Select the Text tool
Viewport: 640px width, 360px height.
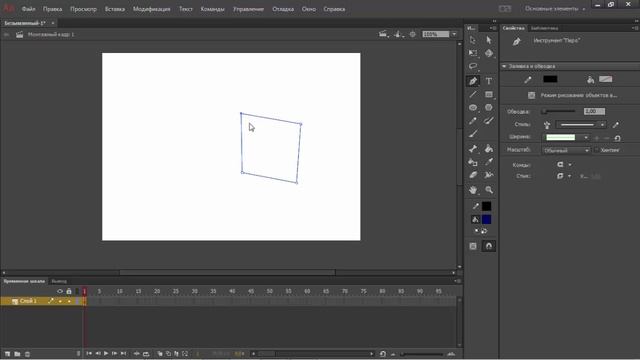point(489,81)
